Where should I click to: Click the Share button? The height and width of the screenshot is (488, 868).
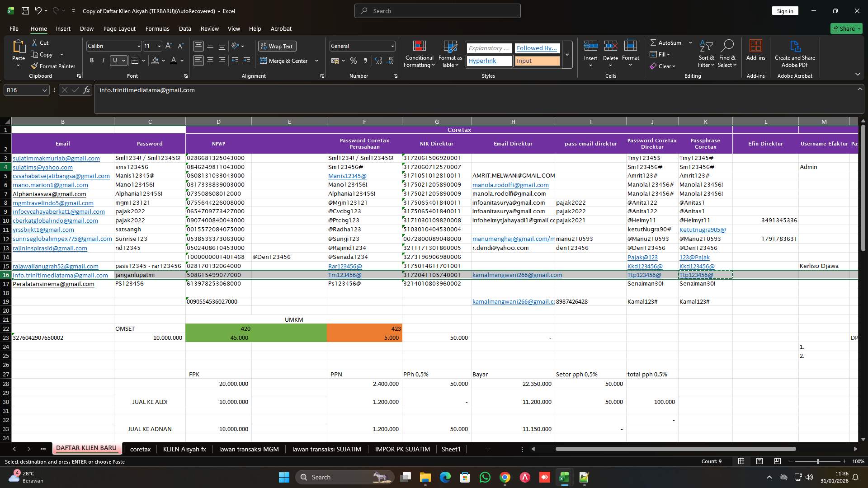click(x=846, y=28)
